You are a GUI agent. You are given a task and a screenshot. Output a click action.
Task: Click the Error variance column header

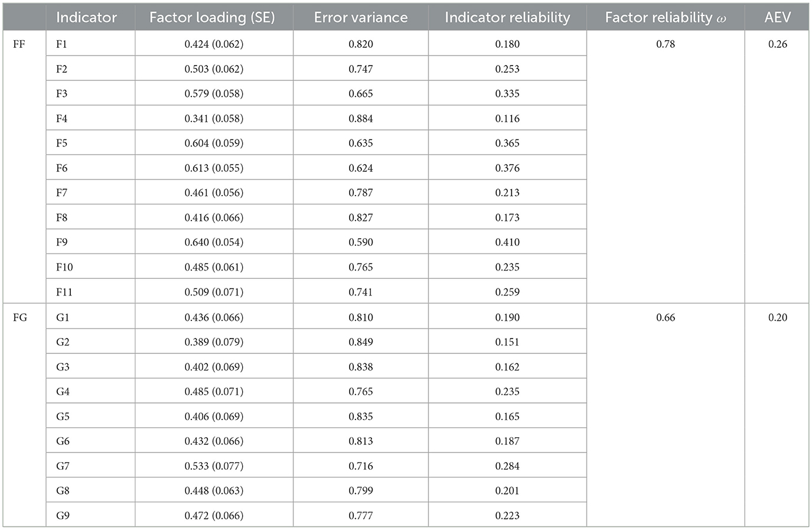(360, 18)
